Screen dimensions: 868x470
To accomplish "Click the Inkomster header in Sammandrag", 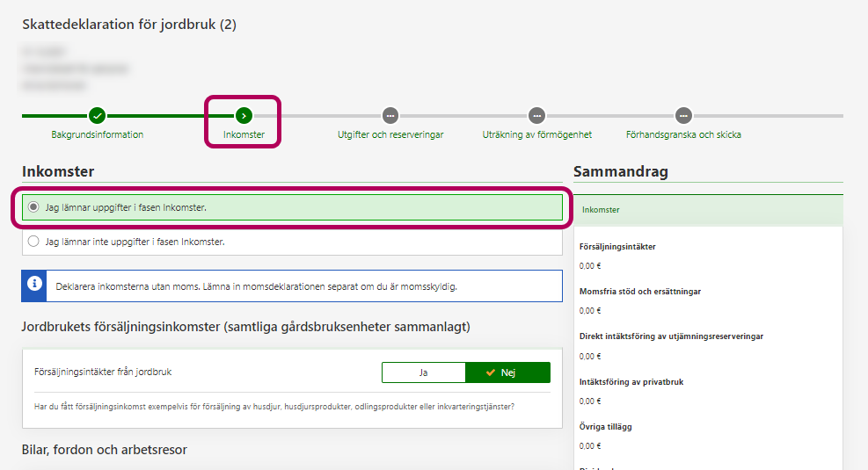I will pyautogui.click(x=601, y=211).
